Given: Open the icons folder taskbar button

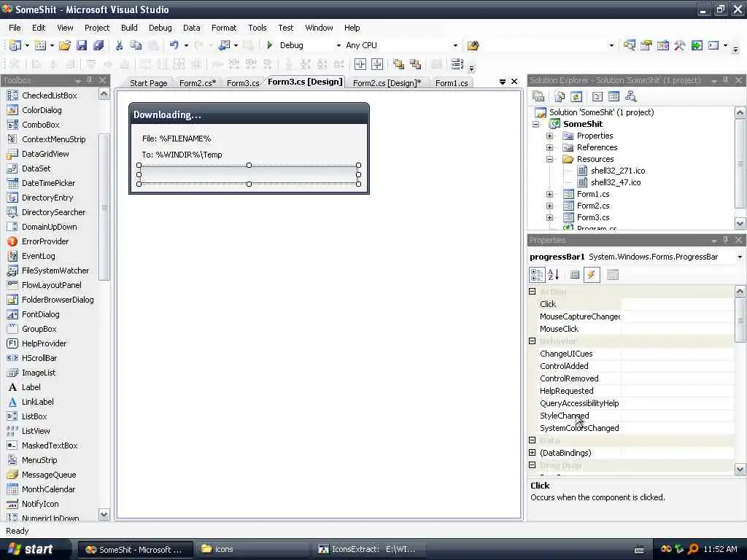Looking at the screenshot, I should 252,549.
